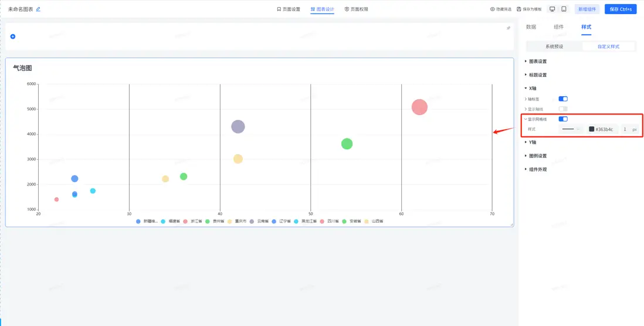The width and height of the screenshot is (644, 326).
Task: Expand the 显示轴线 sub-options chevron
Action: tap(526, 109)
